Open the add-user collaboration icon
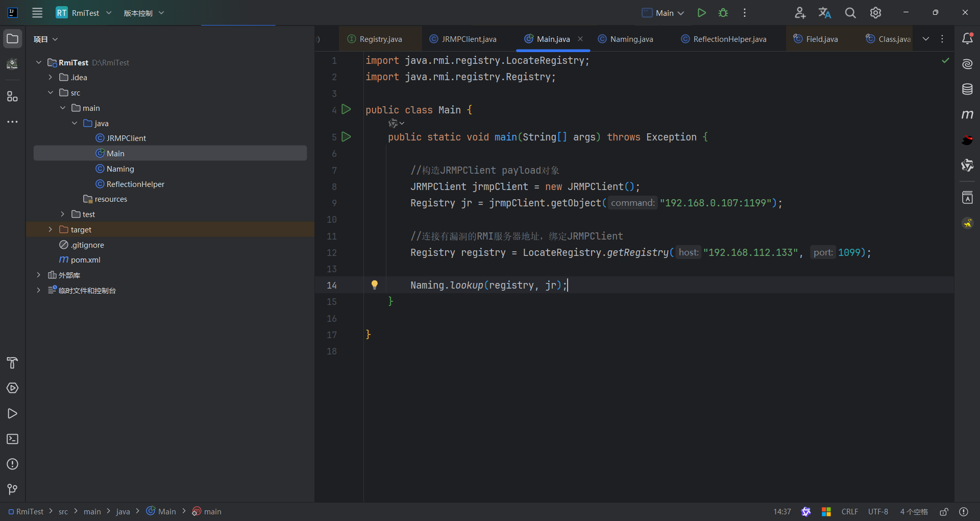Viewport: 980px width, 521px height. click(800, 13)
